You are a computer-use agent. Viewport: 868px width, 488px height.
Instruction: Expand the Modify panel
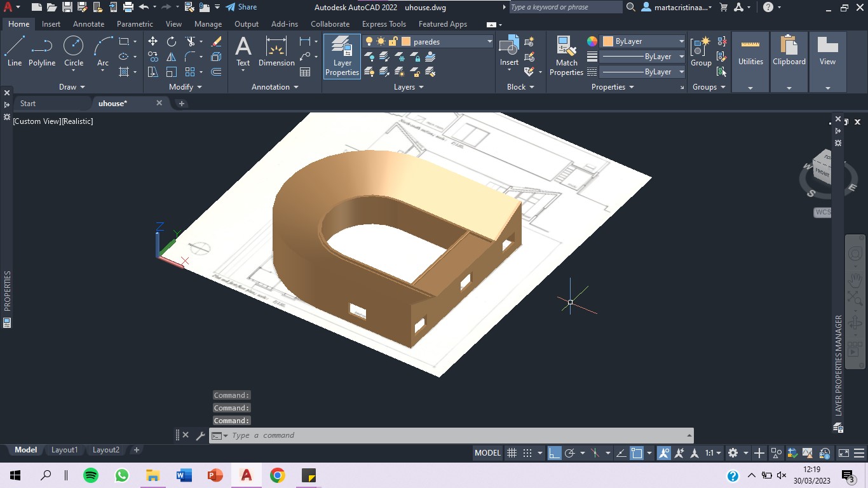click(186, 87)
